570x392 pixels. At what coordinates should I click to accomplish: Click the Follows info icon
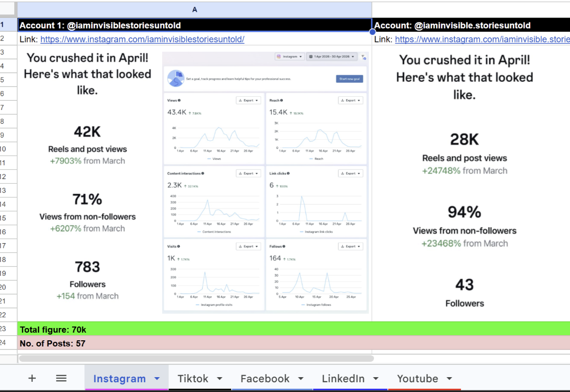click(284, 247)
